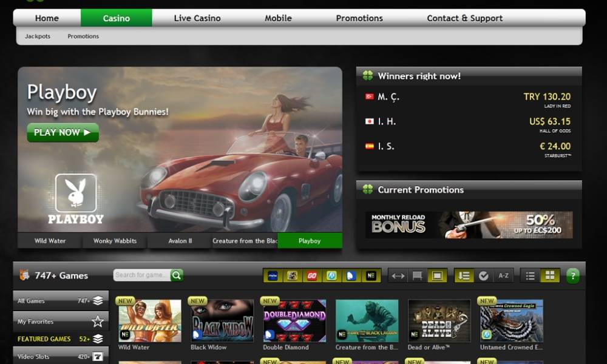Open the Mobile tab
Screen dimensions: 607x364
[x=278, y=18]
